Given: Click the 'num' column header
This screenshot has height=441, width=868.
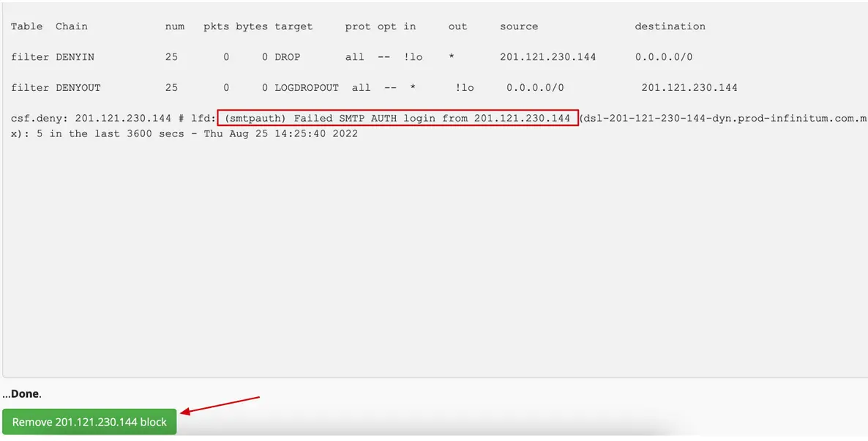Looking at the screenshot, I should (174, 26).
